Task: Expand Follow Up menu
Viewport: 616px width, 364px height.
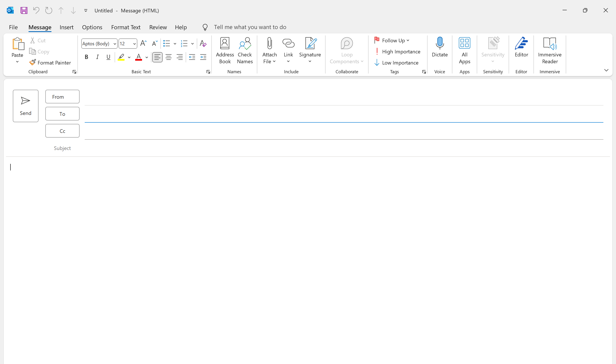Action: coord(392,40)
